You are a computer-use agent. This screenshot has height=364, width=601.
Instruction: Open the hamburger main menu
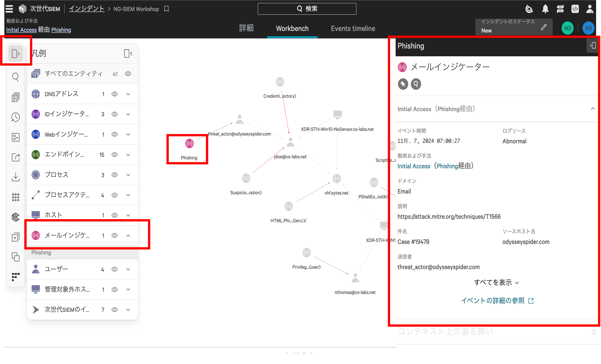(9, 9)
